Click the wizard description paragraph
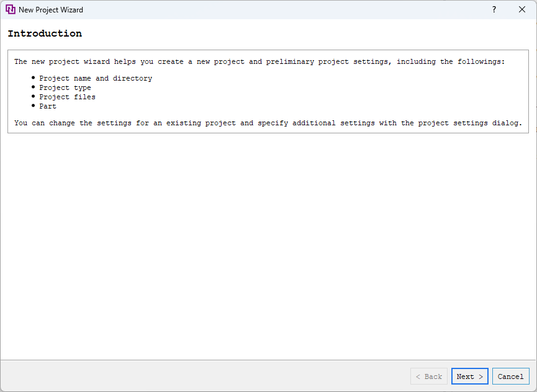 coord(261,61)
